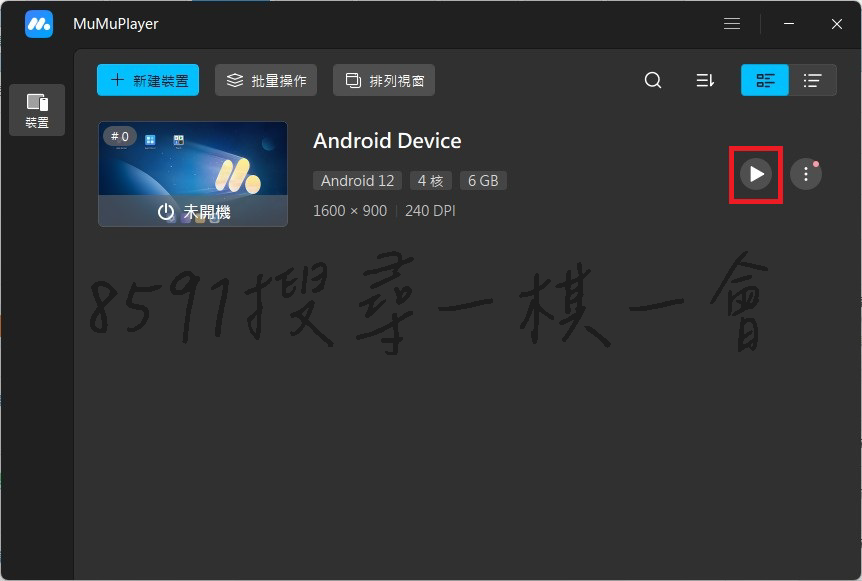Expand the 4 核 CPU tag
Viewport: 862px width, 581px height.
click(x=430, y=180)
